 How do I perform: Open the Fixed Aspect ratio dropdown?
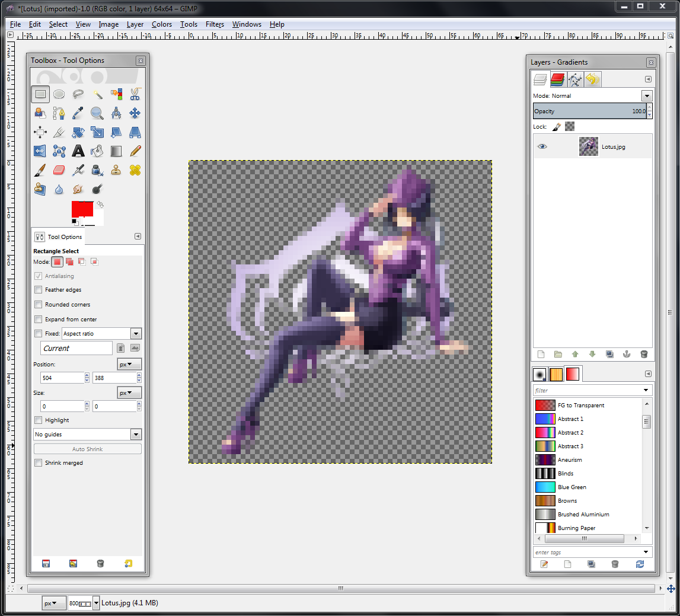pyautogui.click(x=136, y=334)
